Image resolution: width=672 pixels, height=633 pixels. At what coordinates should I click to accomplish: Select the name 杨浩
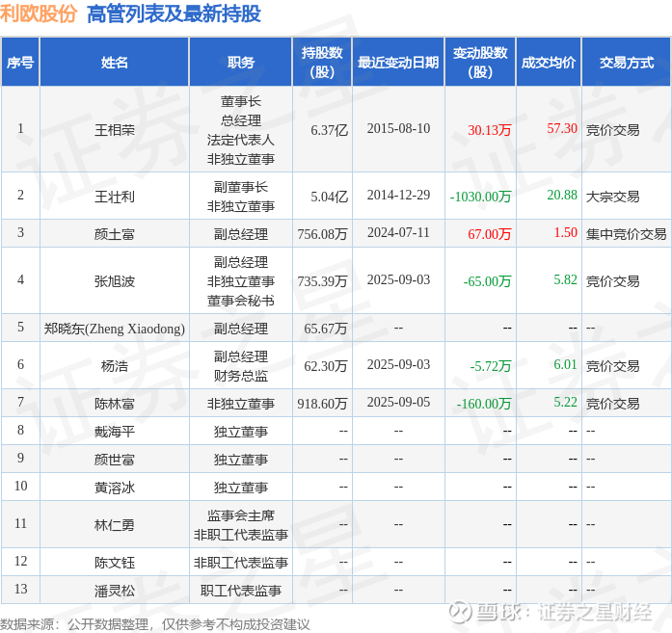[x=115, y=366]
